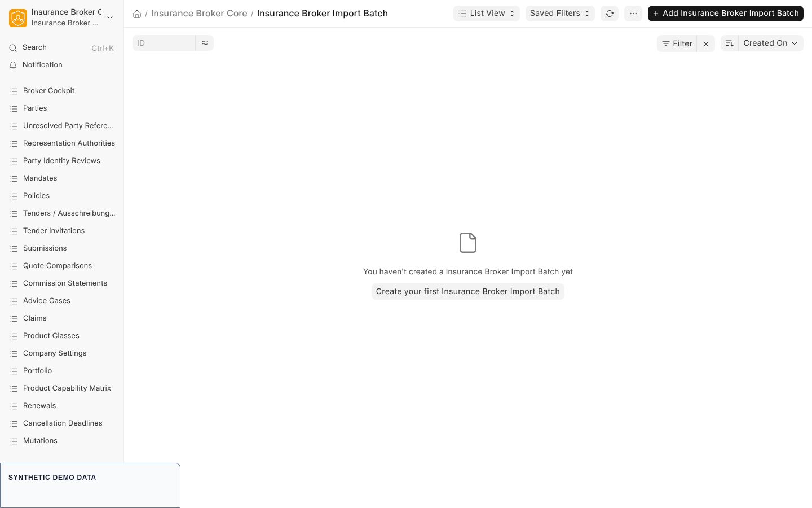Navigate to Portfolio

61,371
